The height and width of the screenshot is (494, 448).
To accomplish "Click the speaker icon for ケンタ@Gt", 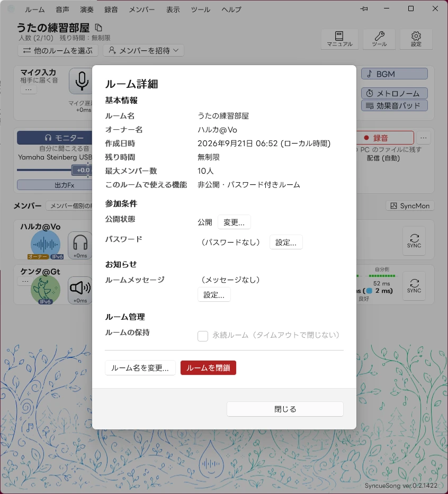I will [80, 290].
